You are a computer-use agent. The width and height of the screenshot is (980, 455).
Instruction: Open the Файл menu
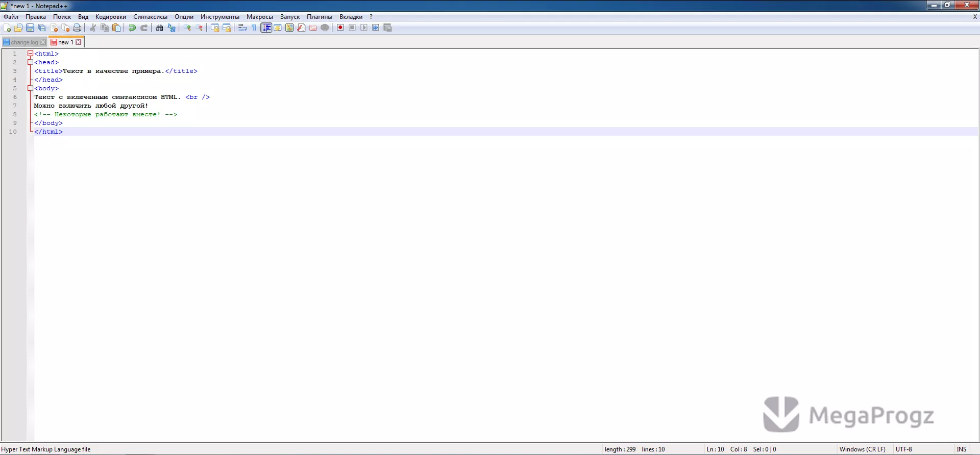click(x=11, y=17)
